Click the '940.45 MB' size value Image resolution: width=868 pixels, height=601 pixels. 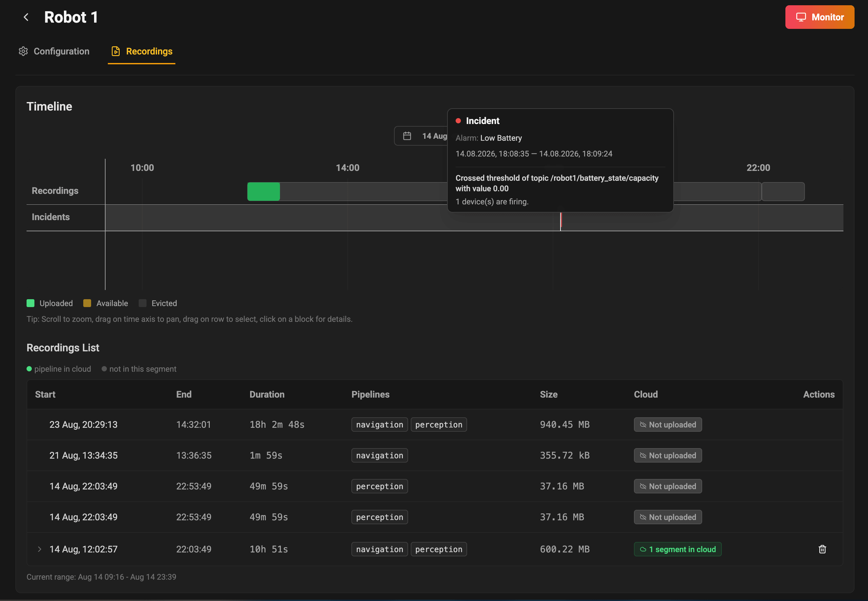564,425
